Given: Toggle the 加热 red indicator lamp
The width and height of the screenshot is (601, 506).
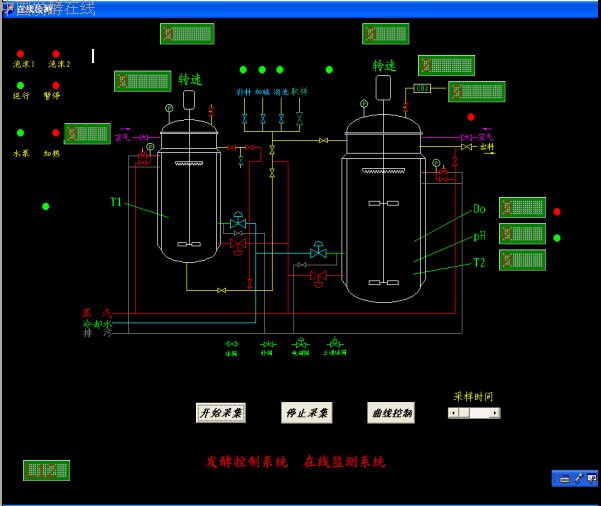Looking at the screenshot, I should pos(55,133).
